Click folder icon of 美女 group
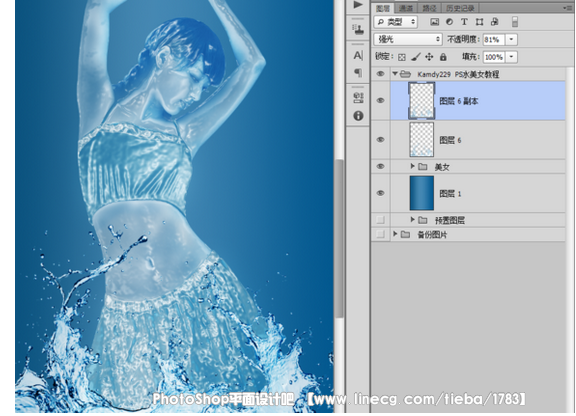The height and width of the screenshot is (416, 576). pos(423,167)
